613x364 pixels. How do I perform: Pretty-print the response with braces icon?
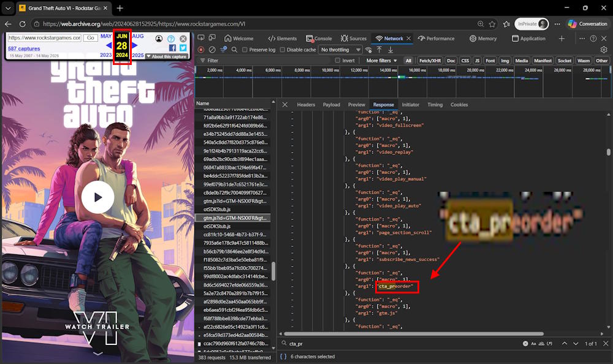click(x=283, y=356)
